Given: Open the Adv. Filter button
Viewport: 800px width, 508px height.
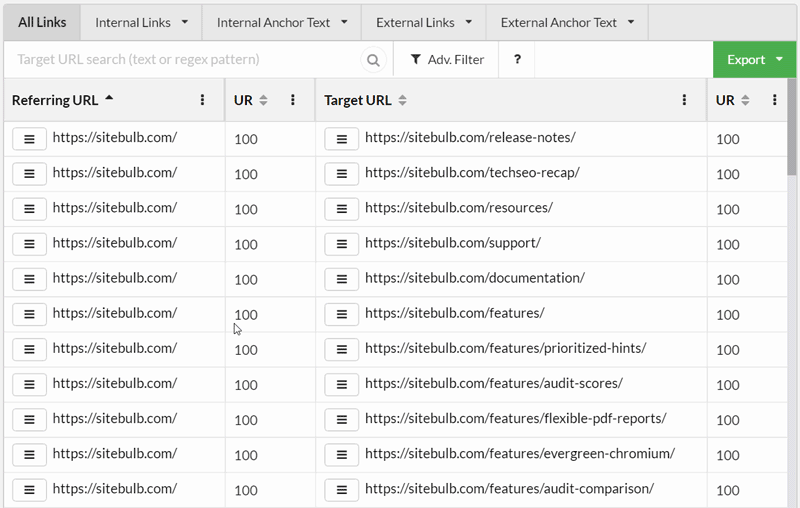Looking at the screenshot, I should tap(446, 60).
